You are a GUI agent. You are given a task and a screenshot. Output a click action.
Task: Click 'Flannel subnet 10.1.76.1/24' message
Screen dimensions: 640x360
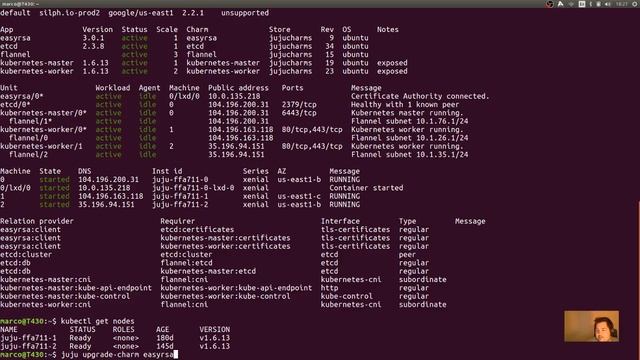tap(409, 121)
